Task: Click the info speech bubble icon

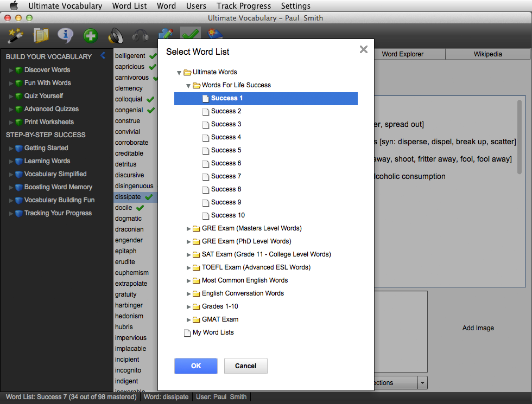Action: (65, 36)
